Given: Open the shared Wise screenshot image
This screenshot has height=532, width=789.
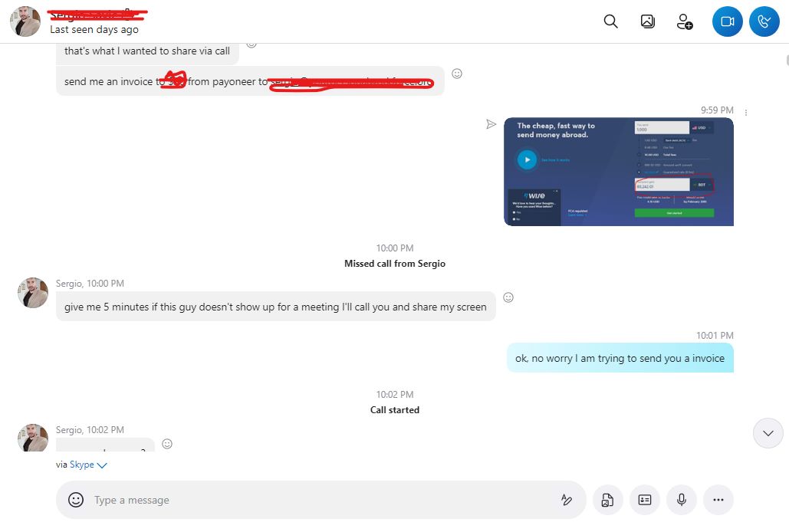Looking at the screenshot, I should [x=619, y=172].
